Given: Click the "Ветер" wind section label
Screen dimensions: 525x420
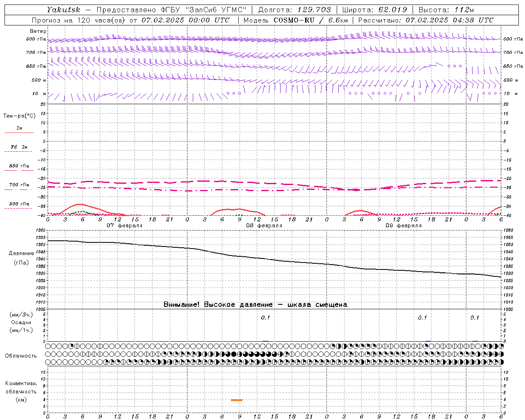Looking at the screenshot, I should click(x=38, y=31).
